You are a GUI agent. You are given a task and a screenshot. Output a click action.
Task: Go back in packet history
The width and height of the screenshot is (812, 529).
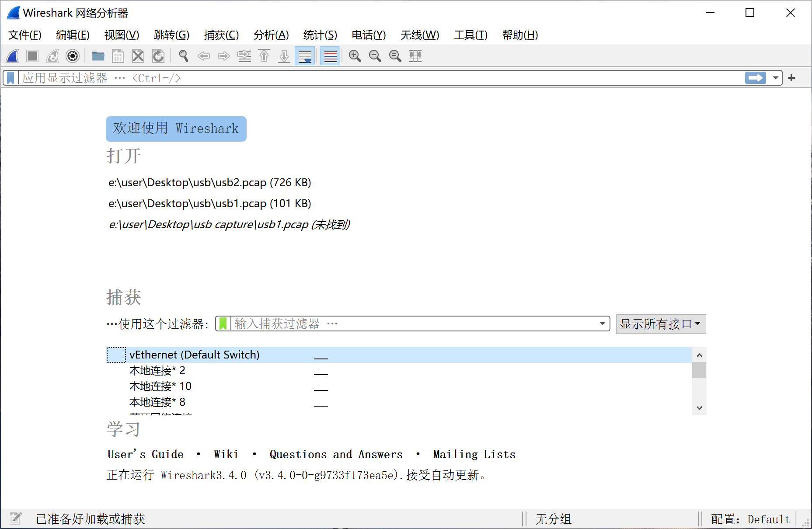click(x=204, y=56)
